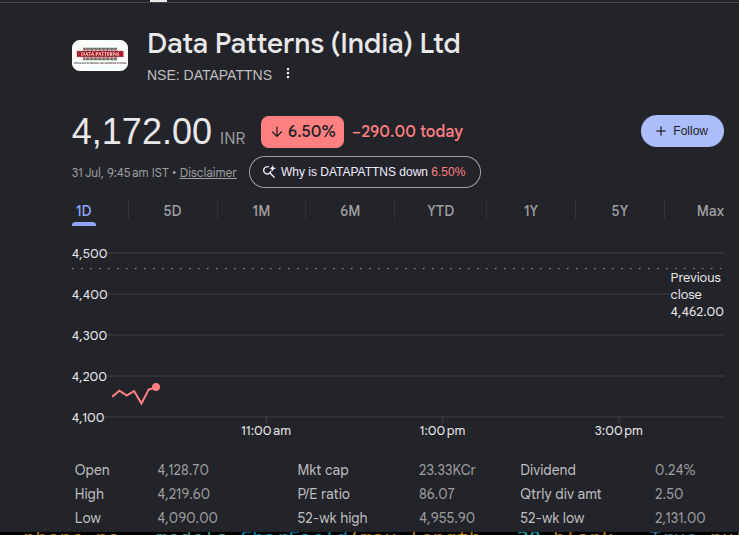Click the Qtrly div amt value 2.50
Viewport: 739px width, 535px height.
(668, 494)
